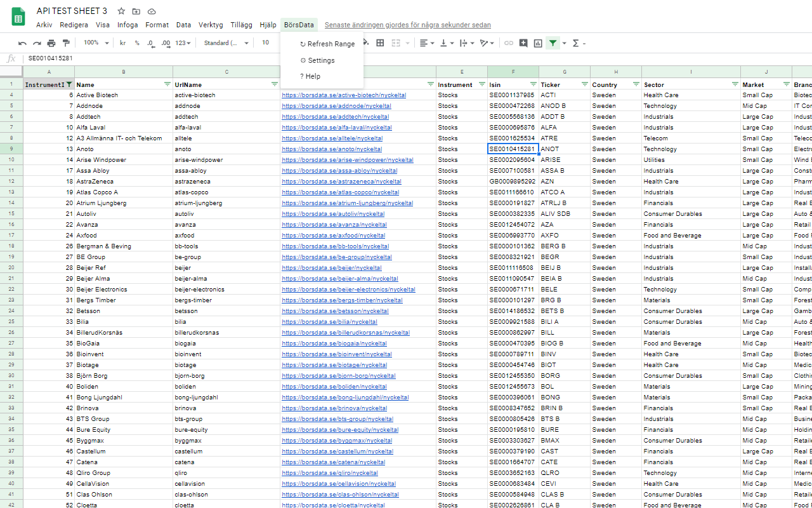Click the font size field

265,43
